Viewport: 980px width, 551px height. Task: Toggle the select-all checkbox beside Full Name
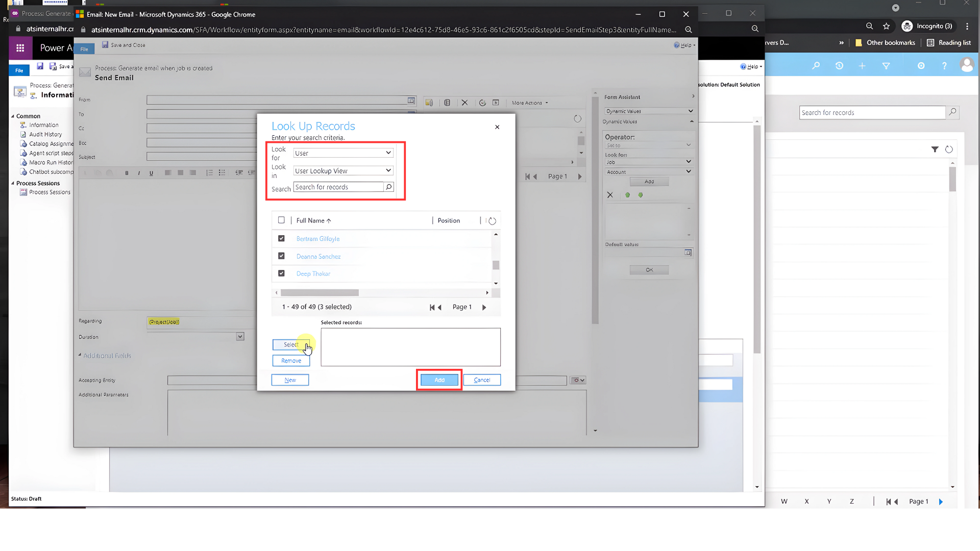click(x=281, y=220)
